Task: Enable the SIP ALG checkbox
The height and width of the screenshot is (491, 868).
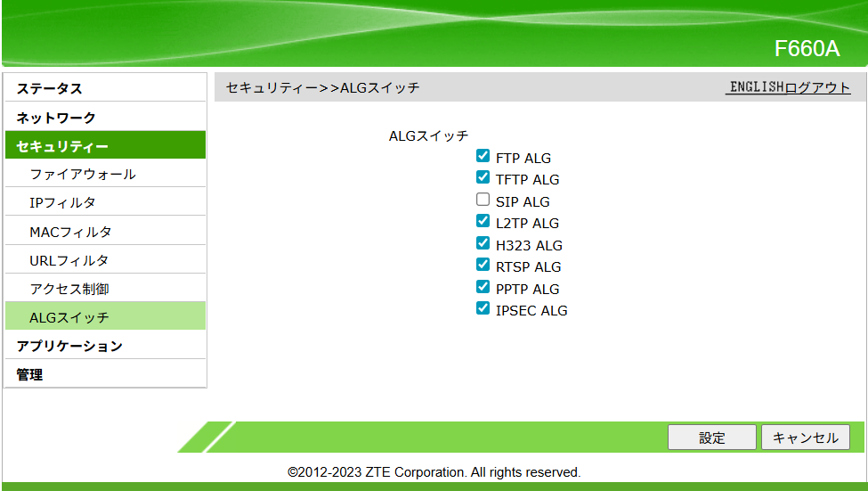Action: (483, 200)
